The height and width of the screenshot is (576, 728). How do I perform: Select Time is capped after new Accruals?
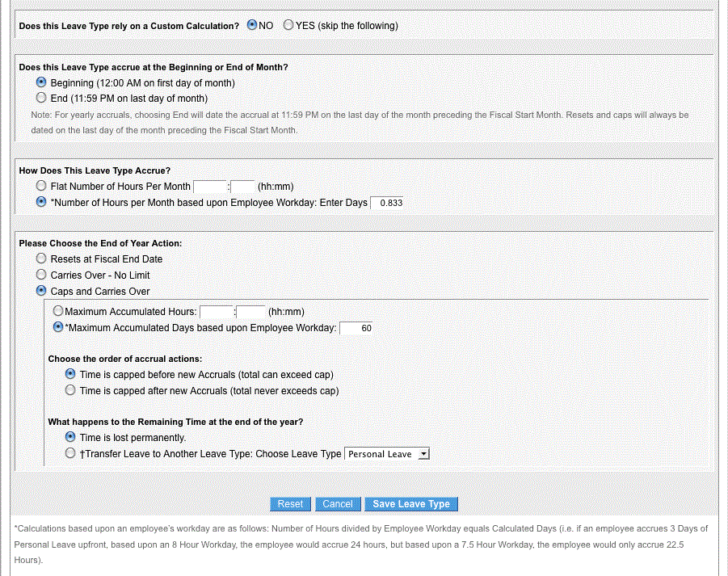(x=70, y=390)
